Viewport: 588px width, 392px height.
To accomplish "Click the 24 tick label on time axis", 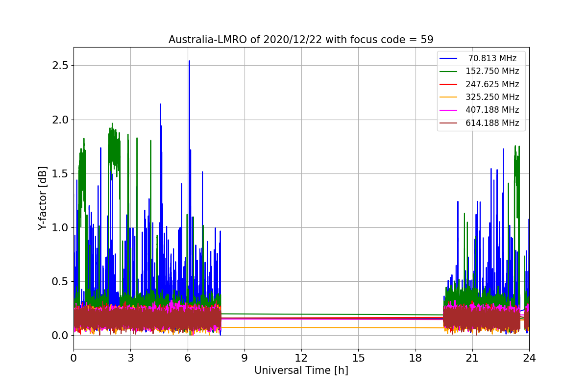I will 529,358.
